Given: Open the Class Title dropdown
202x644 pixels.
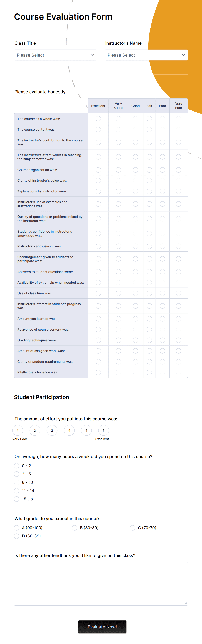Looking at the screenshot, I should 55,55.
